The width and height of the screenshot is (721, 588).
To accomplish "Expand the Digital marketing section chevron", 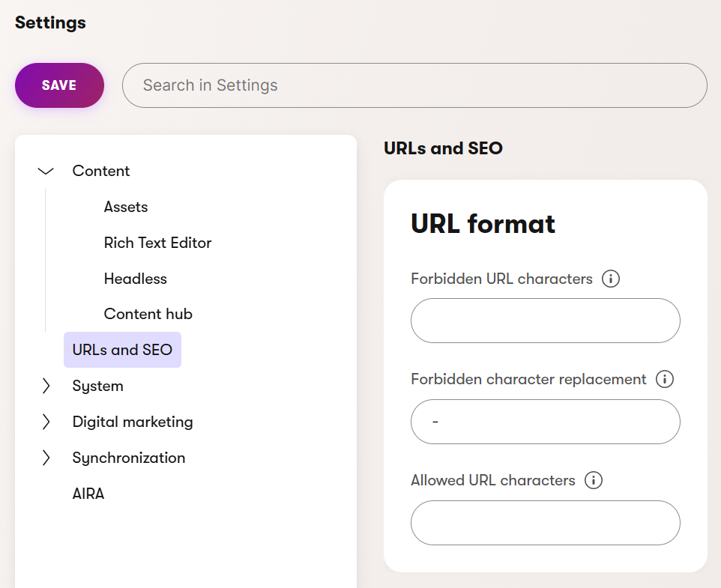I will point(46,422).
